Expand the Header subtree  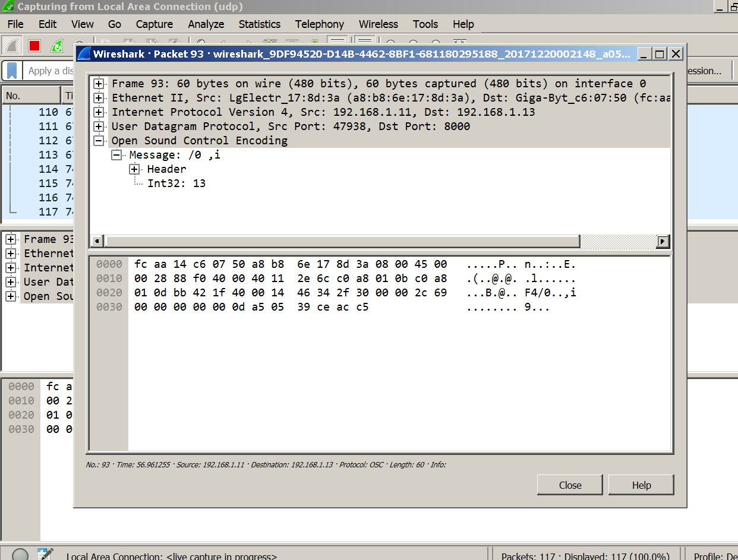[135, 169]
